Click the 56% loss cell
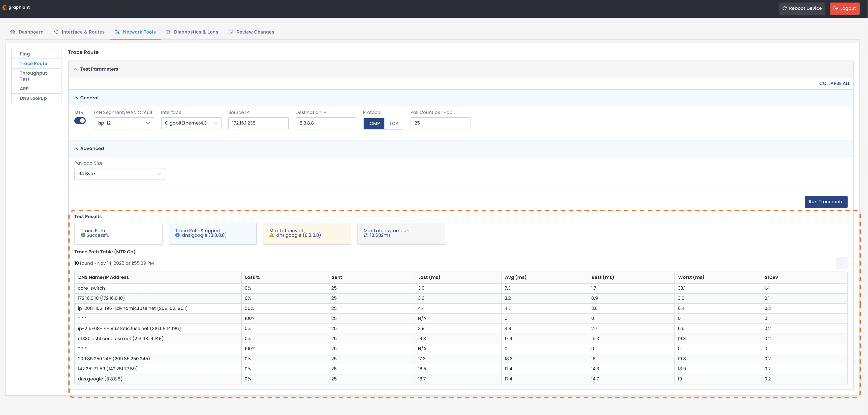 click(x=285, y=308)
